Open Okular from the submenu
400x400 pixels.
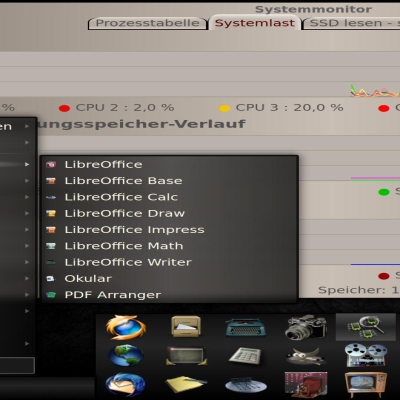coord(169,279)
